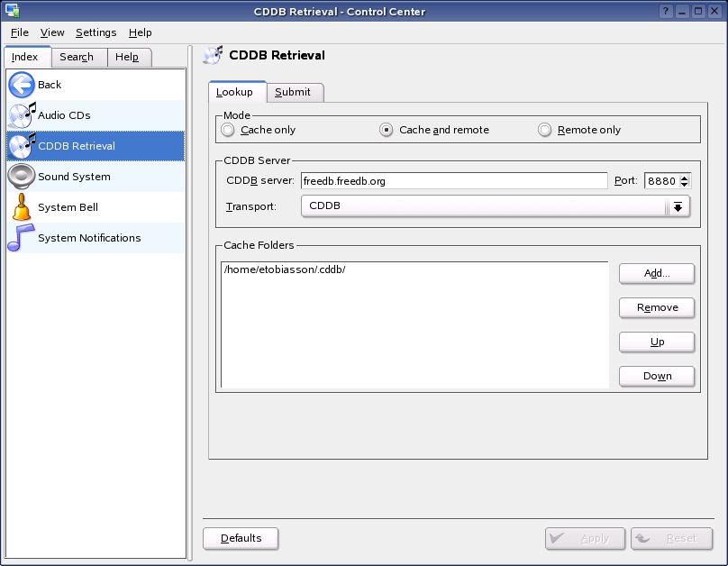Click the System Bell golden bell icon
Viewport: 728px width, 566px height.
click(22, 207)
